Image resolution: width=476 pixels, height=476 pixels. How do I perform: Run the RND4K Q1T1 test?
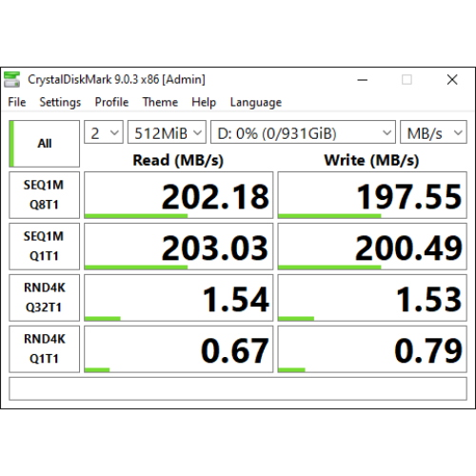pyautogui.click(x=44, y=349)
